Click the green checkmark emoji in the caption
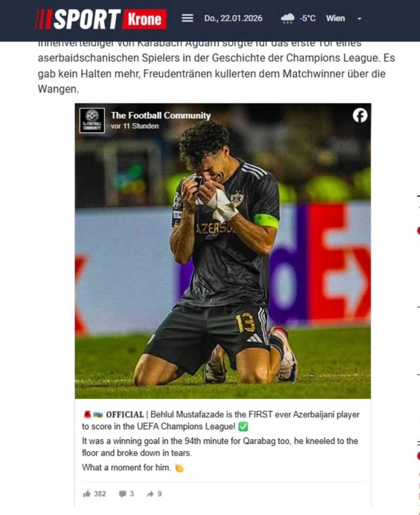The image size is (420, 515). (x=243, y=427)
